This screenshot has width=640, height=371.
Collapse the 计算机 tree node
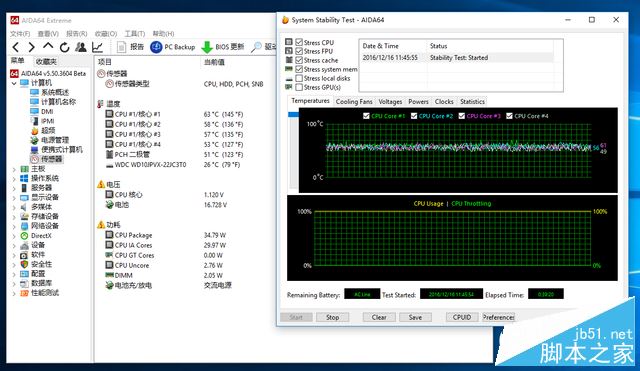click(x=14, y=83)
